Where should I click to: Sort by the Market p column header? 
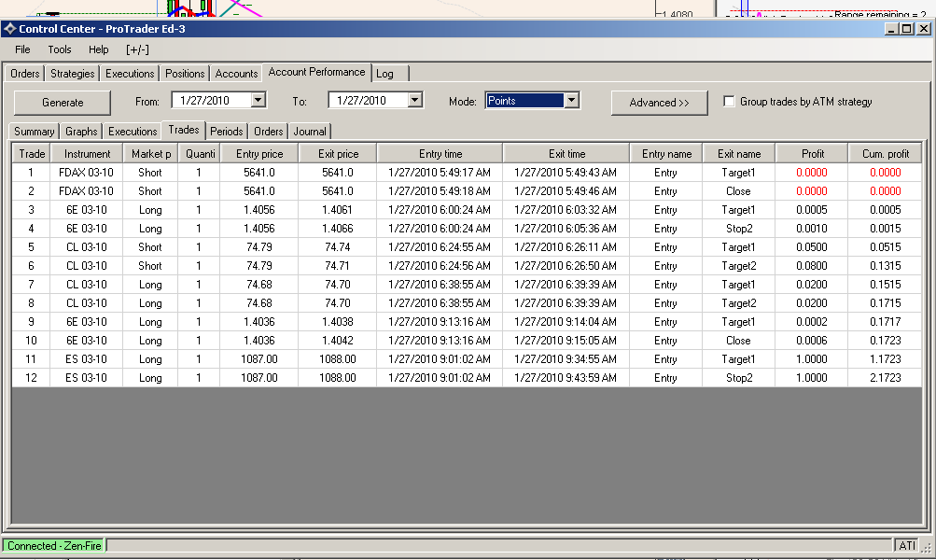point(151,154)
